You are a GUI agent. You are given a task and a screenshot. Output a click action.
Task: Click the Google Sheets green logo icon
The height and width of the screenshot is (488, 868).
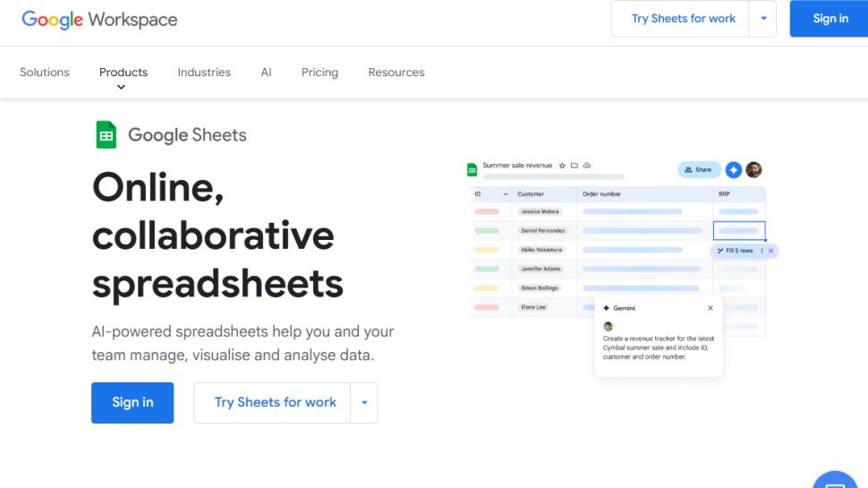point(106,134)
